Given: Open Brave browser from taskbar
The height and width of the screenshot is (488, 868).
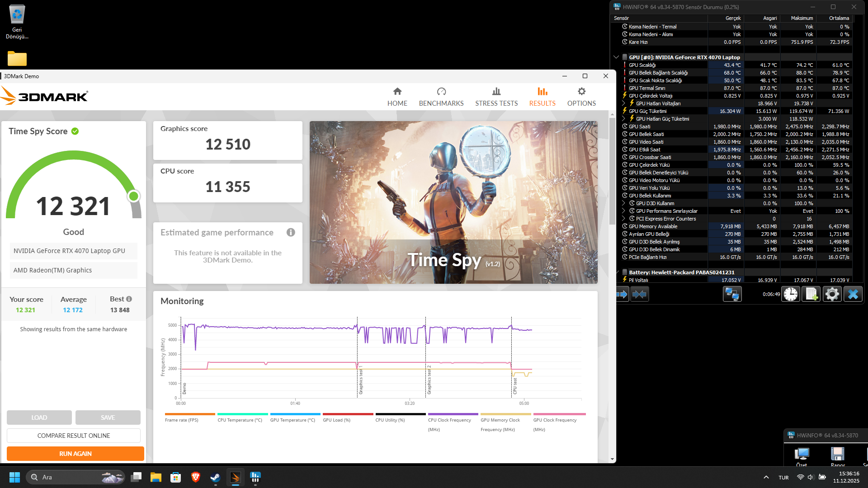Looking at the screenshot, I should click(196, 477).
